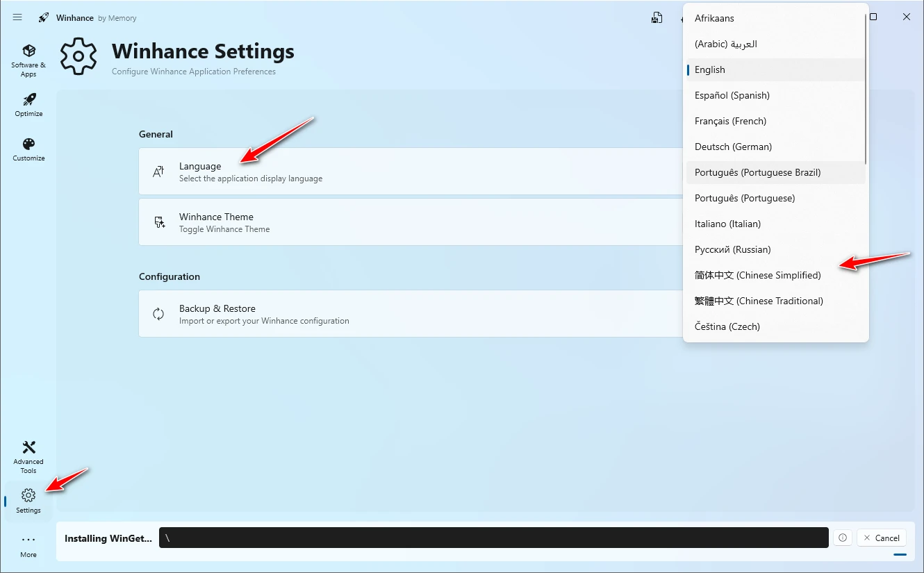
Task: Choose 简体中文 (Chinese Simplified) language
Action: [757, 275]
